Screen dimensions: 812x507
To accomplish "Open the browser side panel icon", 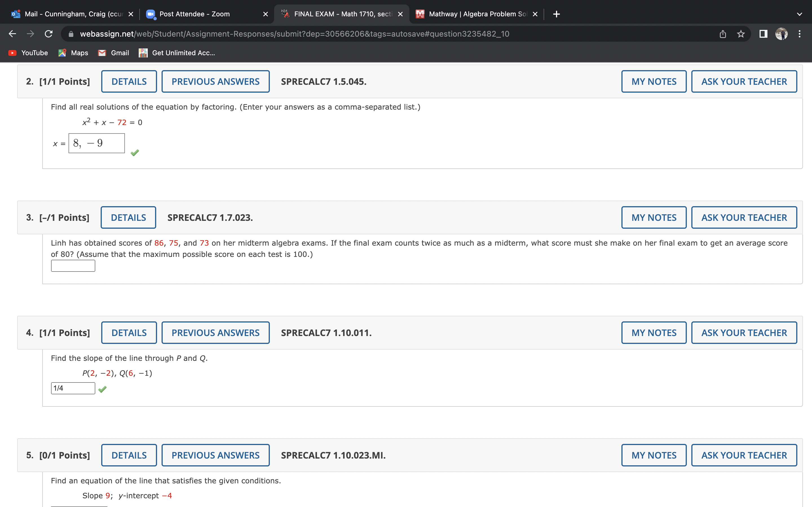I will point(763,34).
